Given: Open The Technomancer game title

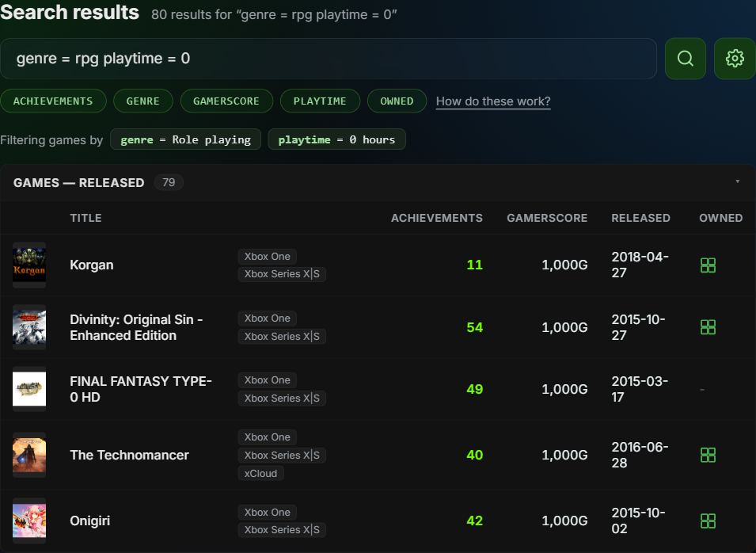Looking at the screenshot, I should (129, 455).
